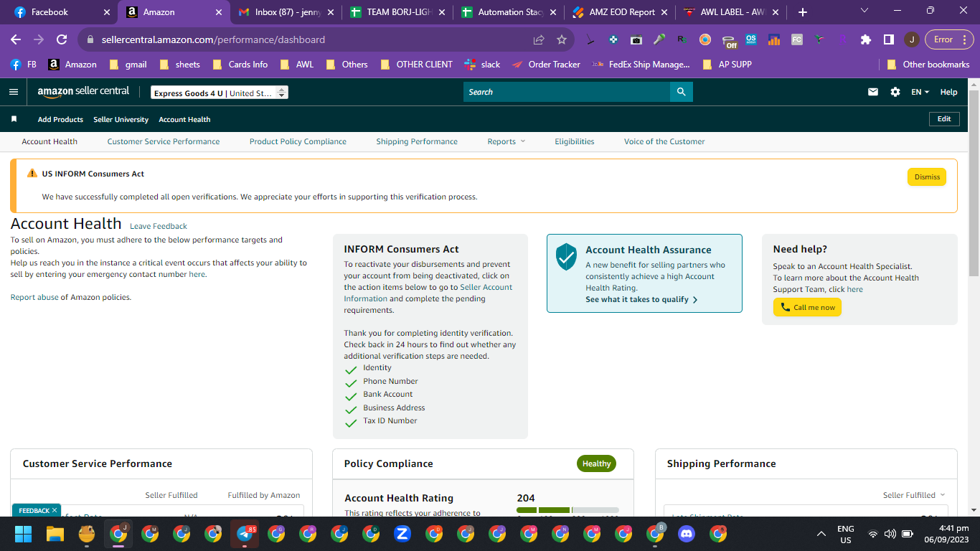This screenshot has width=980, height=551.
Task: Open the Cards Info bookmark folder
Action: [240, 64]
